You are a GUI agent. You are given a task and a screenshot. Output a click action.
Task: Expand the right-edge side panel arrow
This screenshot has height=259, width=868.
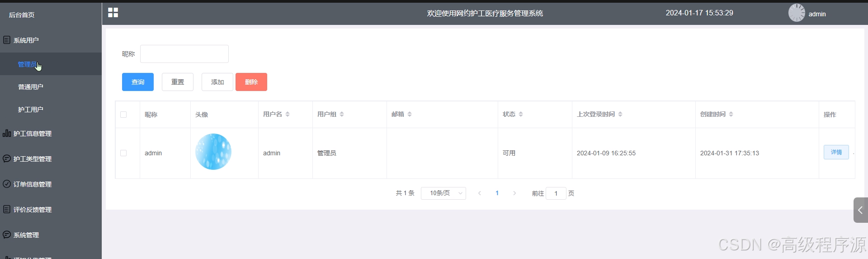pos(861,210)
